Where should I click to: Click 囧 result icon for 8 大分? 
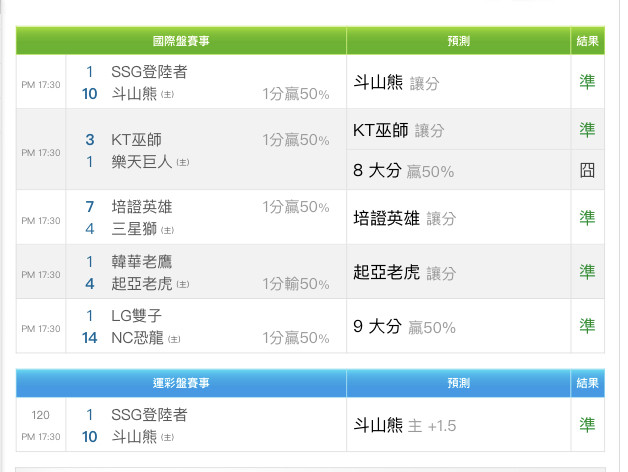point(587,170)
